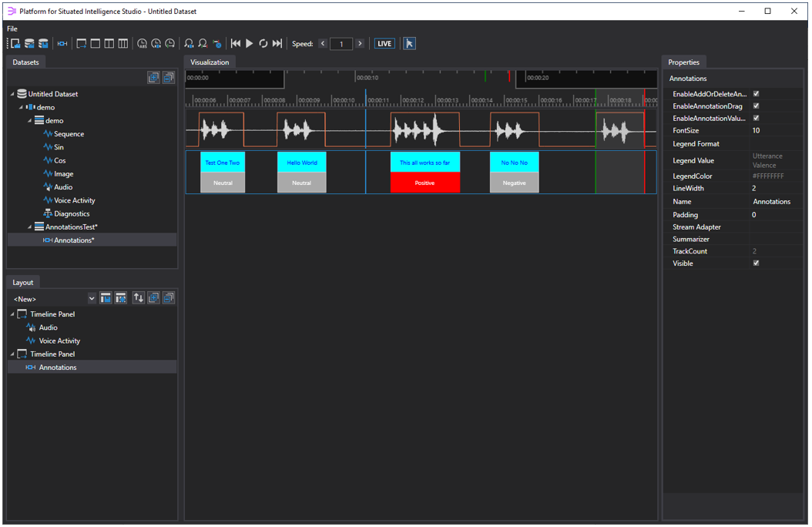
Task: Select the Voice Activity stream in Datasets
Action: click(x=74, y=200)
